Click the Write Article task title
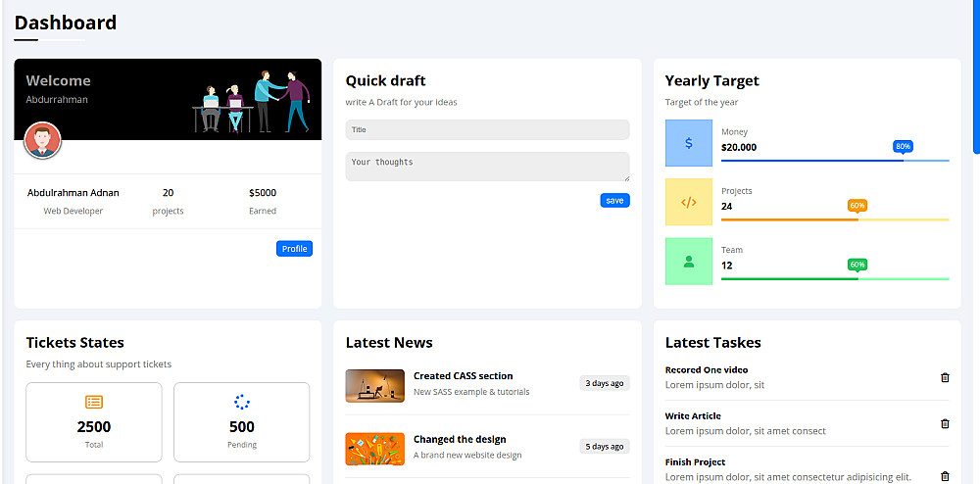 [693, 416]
